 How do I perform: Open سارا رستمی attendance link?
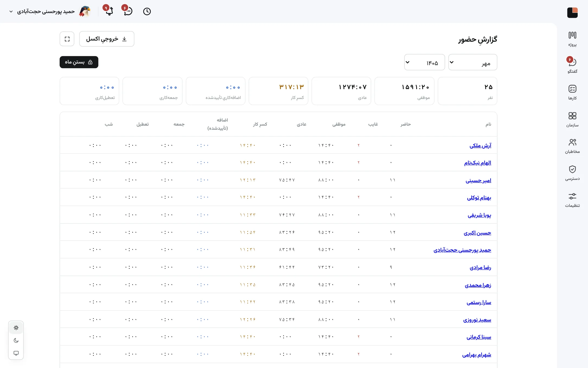pos(479,302)
